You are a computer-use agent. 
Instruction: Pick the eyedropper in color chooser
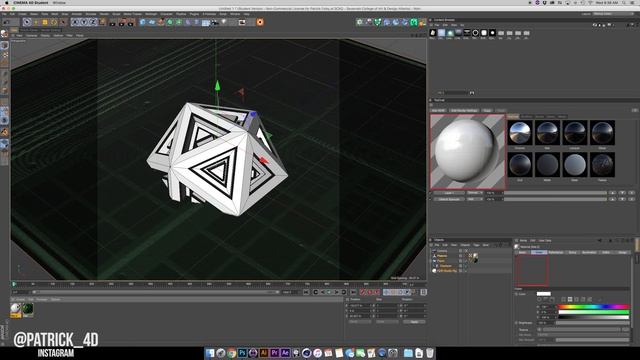click(600, 300)
